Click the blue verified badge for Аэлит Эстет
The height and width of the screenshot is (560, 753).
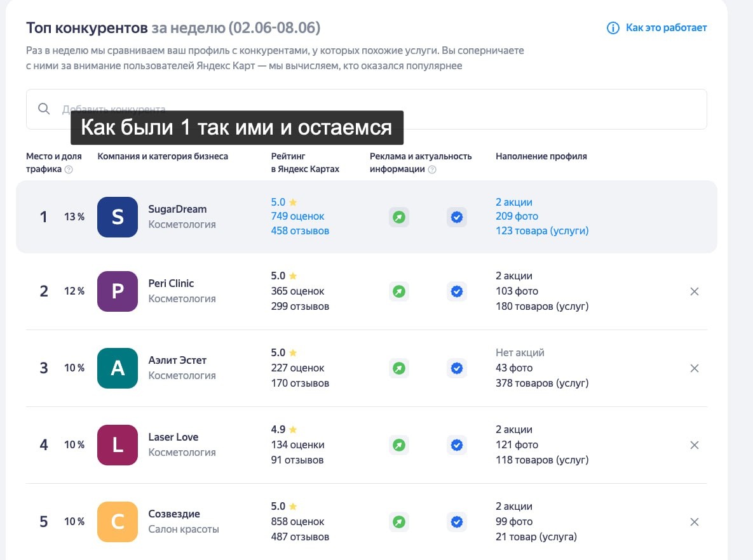457,368
